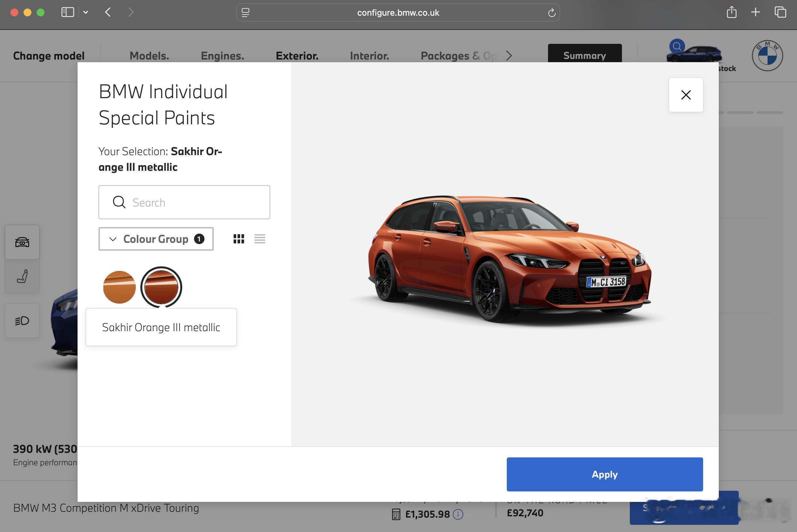Open the Summary page

click(x=585, y=54)
